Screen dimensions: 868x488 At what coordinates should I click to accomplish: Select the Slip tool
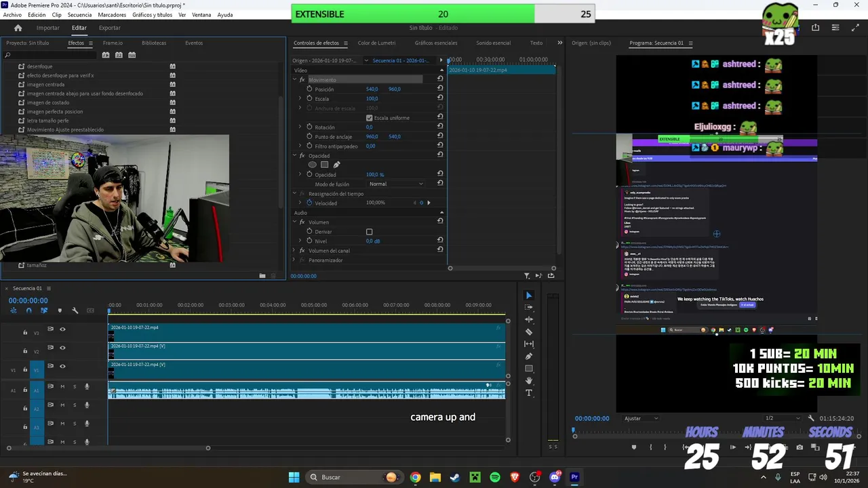coord(529,344)
